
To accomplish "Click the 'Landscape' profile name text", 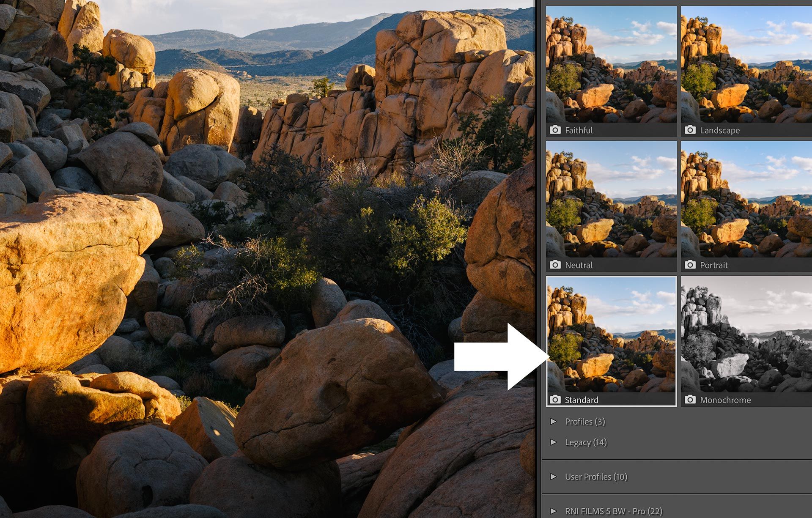I will (x=720, y=130).
